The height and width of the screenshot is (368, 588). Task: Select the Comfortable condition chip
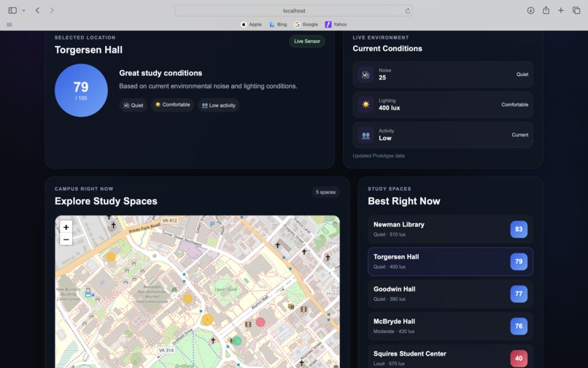pos(172,104)
